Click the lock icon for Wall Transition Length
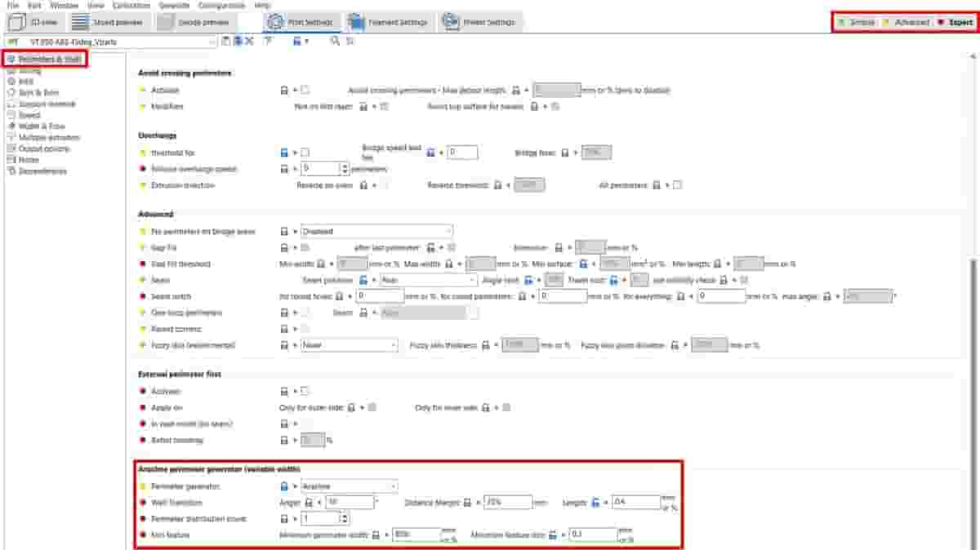 [x=596, y=503]
